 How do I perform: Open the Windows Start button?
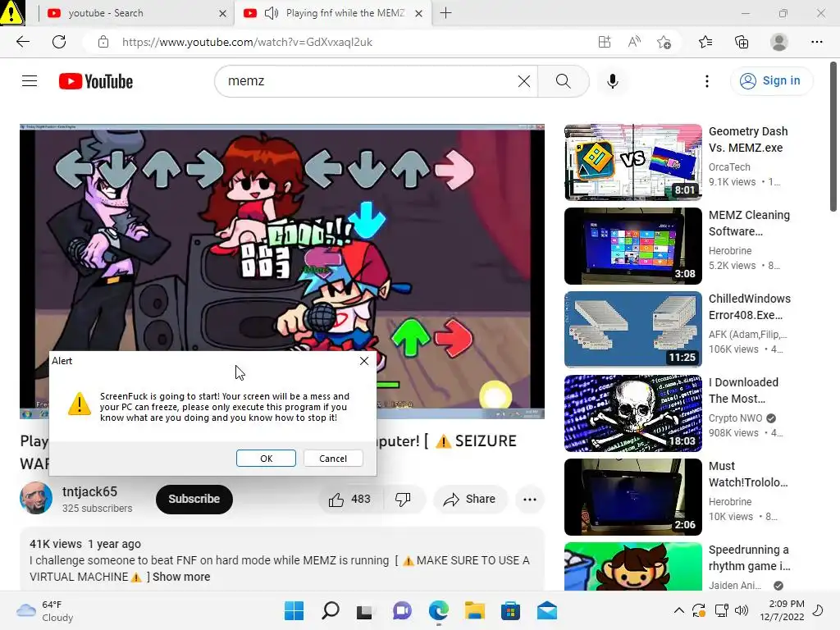click(x=294, y=610)
